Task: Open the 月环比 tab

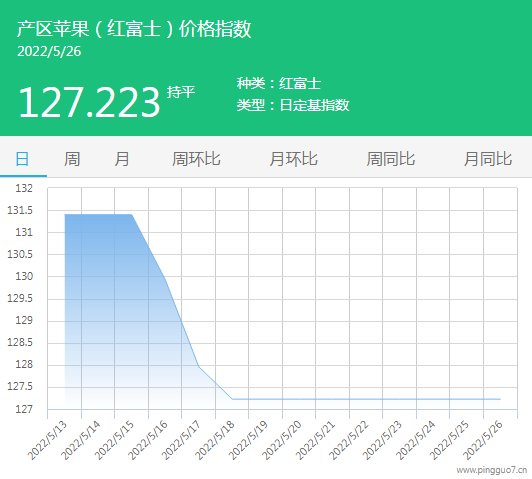Action: click(x=293, y=159)
